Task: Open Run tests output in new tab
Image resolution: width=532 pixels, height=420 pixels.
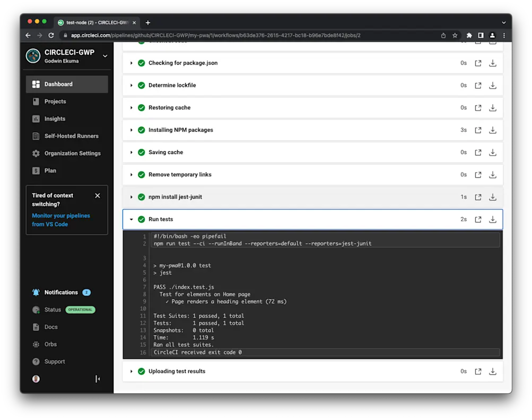Action: pos(478,220)
